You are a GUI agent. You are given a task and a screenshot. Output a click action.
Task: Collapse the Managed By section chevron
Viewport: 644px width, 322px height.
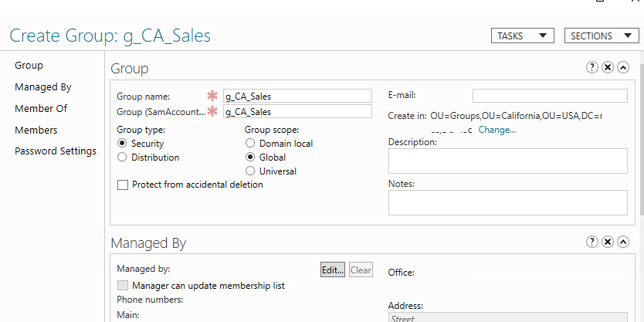[x=623, y=242]
